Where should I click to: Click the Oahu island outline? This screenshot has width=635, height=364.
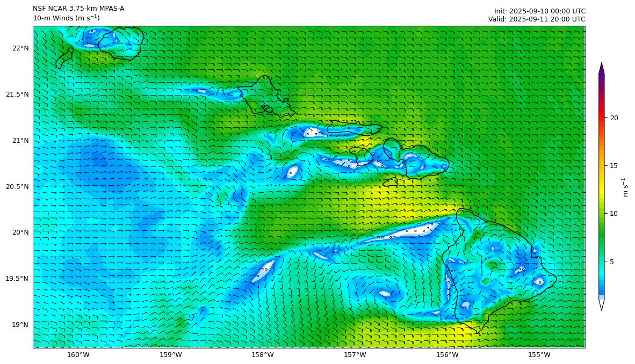(263, 95)
